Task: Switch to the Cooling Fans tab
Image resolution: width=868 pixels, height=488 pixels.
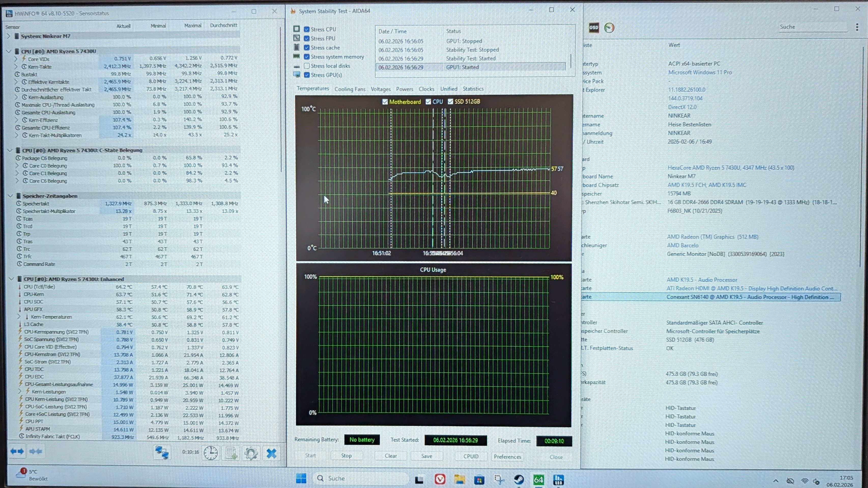Action: coord(350,89)
